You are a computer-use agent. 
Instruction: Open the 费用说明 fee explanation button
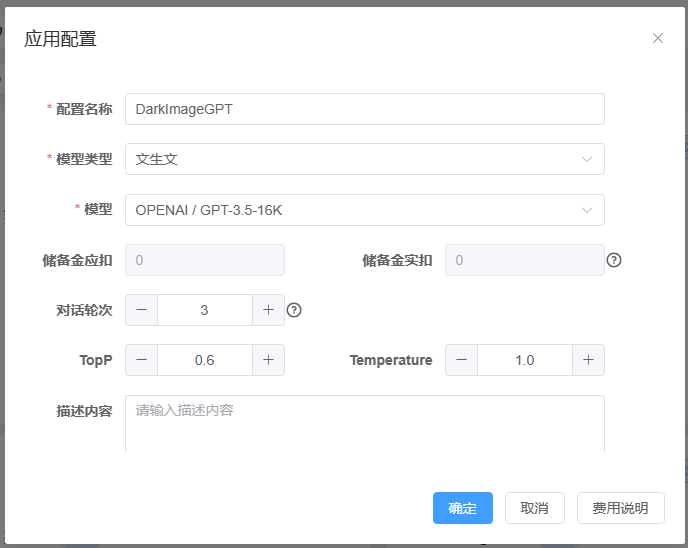pyautogui.click(x=620, y=508)
